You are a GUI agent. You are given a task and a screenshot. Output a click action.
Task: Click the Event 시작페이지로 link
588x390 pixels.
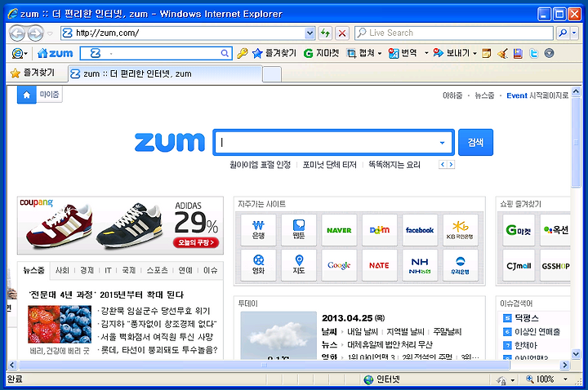coord(537,95)
